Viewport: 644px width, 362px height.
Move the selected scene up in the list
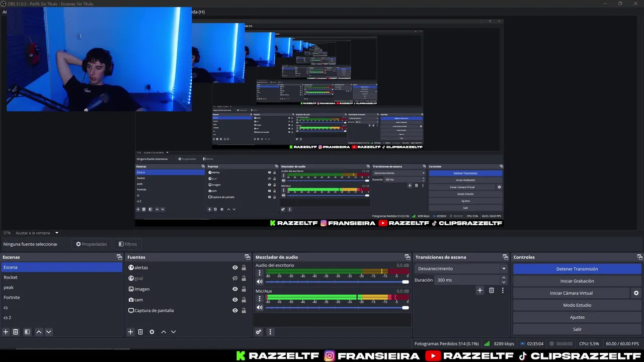(x=39, y=332)
